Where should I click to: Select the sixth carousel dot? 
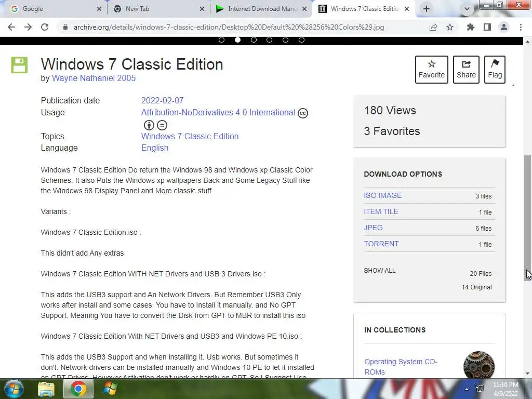click(301, 39)
